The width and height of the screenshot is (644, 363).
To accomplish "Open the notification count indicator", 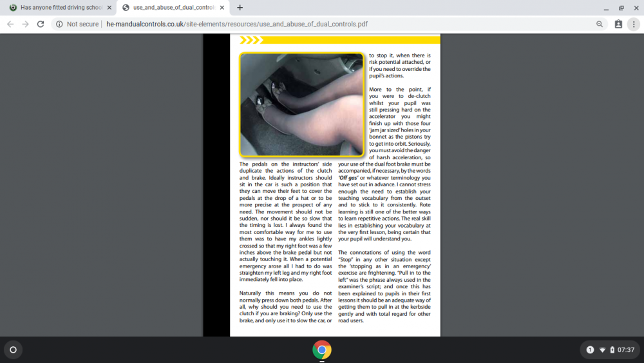I will tap(590, 350).
